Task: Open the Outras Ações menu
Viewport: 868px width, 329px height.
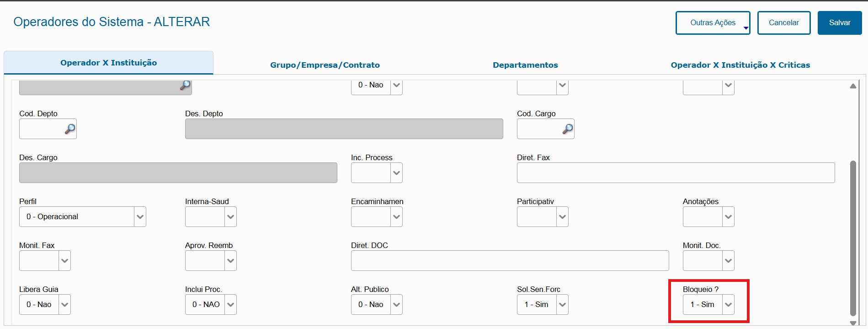Action: click(713, 23)
